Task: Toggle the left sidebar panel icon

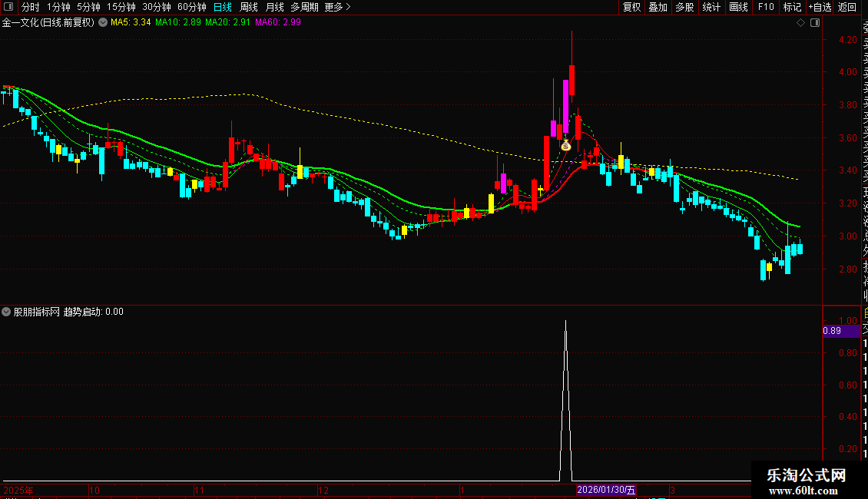Action: (8, 7)
